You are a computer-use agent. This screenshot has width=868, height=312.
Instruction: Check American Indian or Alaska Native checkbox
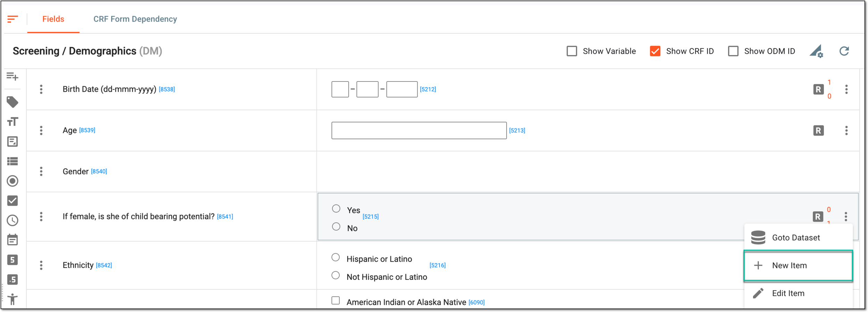click(x=335, y=301)
